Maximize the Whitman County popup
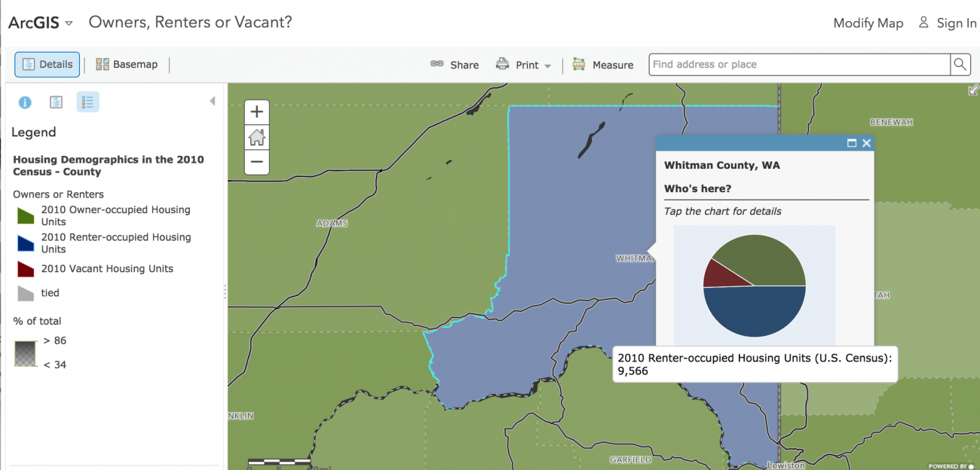The width and height of the screenshot is (980, 470). tap(852, 143)
